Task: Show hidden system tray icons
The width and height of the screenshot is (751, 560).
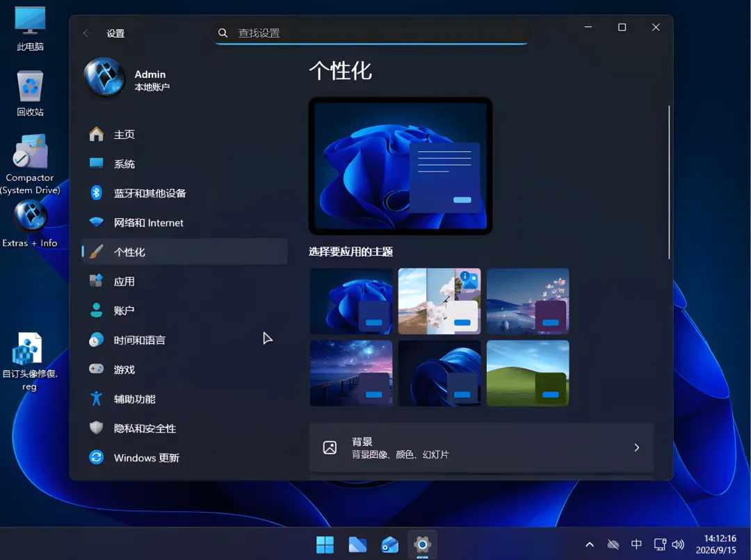Action: pyautogui.click(x=590, y=545)
